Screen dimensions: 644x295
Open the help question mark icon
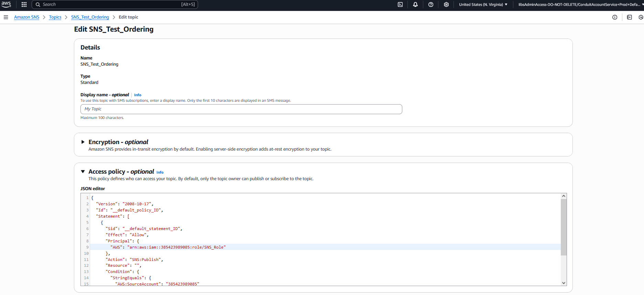[431, 4]
